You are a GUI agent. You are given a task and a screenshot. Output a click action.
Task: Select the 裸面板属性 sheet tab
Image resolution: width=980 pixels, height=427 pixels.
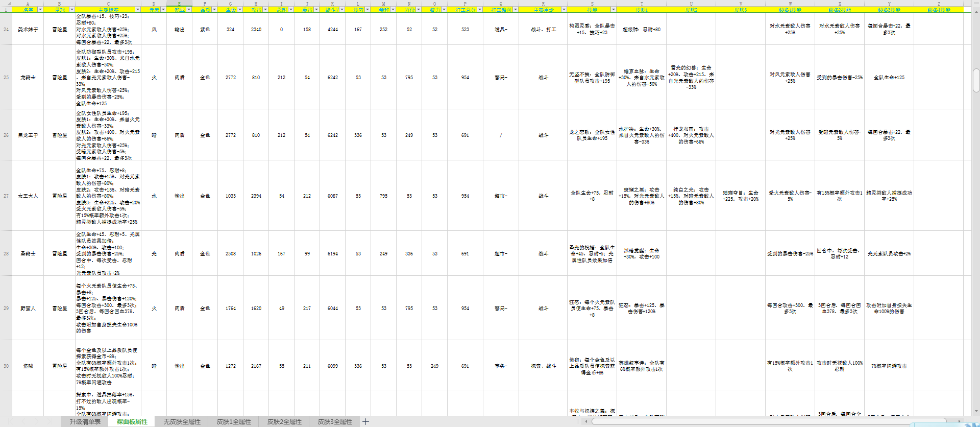[x=132, y=422]
